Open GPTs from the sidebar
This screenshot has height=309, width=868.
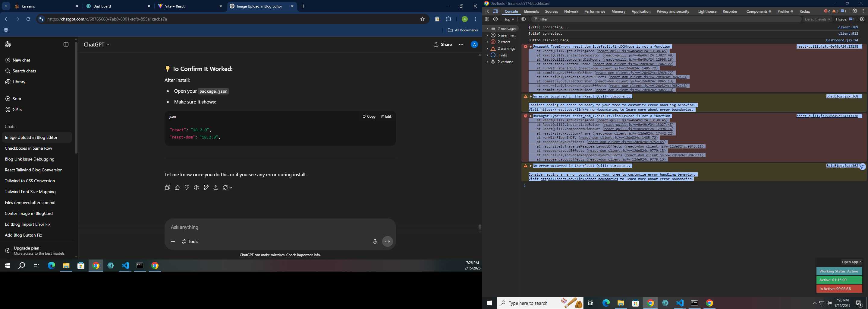click(14, 110)
